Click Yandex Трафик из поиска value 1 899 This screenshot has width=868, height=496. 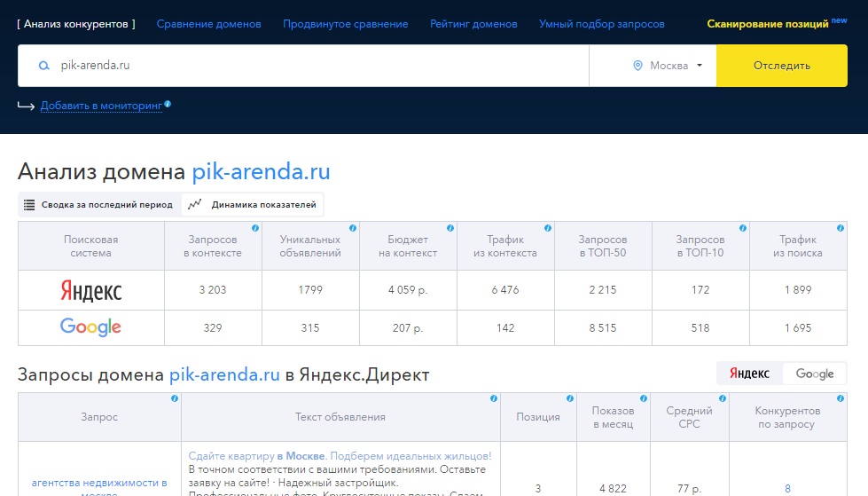(798, 290)
